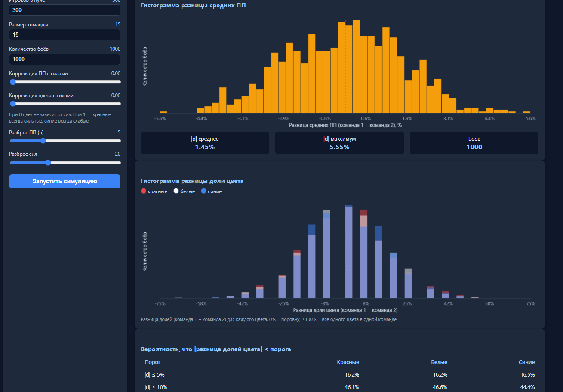Click the Синие column header
This screenshot has height=392, width=563.
[527, 362]
